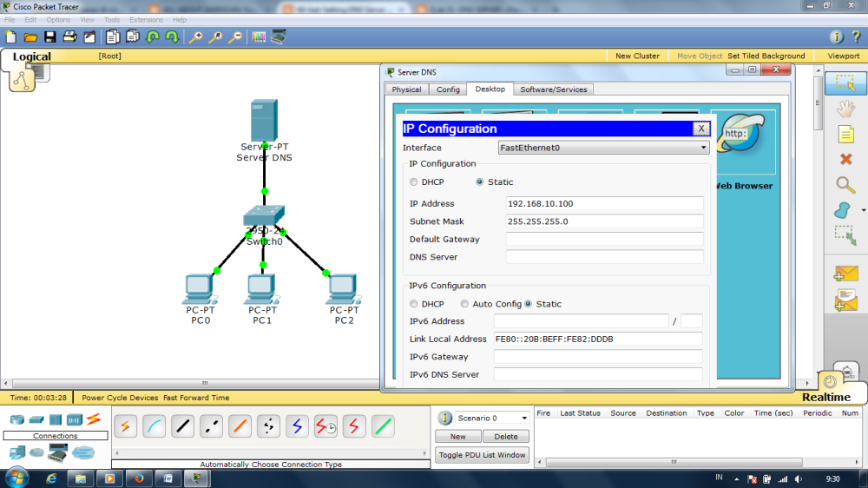868x488 pixels.
Task: Open file using the folder icon
Action: (30, 37)
